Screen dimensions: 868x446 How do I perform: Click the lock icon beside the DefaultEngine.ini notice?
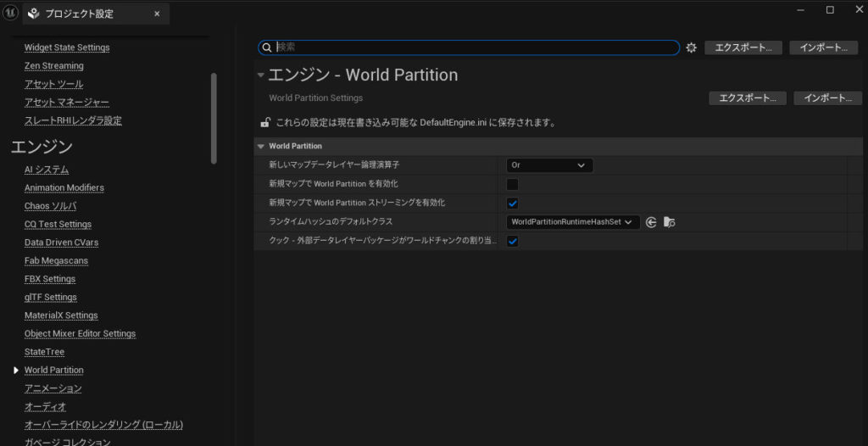tap(264, 123)
